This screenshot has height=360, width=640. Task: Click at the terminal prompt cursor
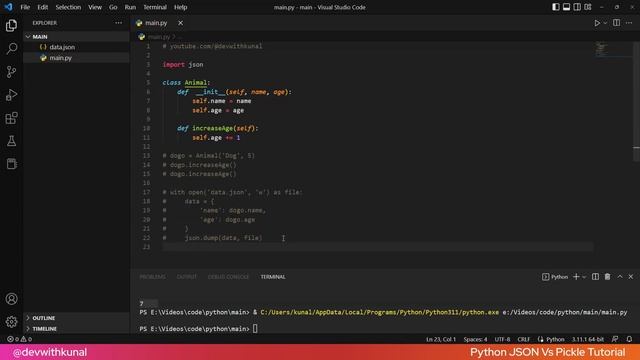coord(255,329)
